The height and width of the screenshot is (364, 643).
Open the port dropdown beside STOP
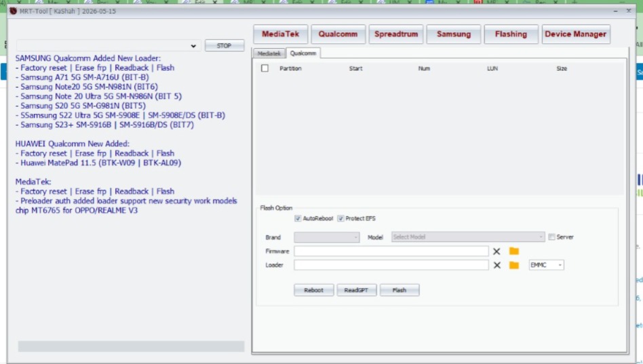107,46
